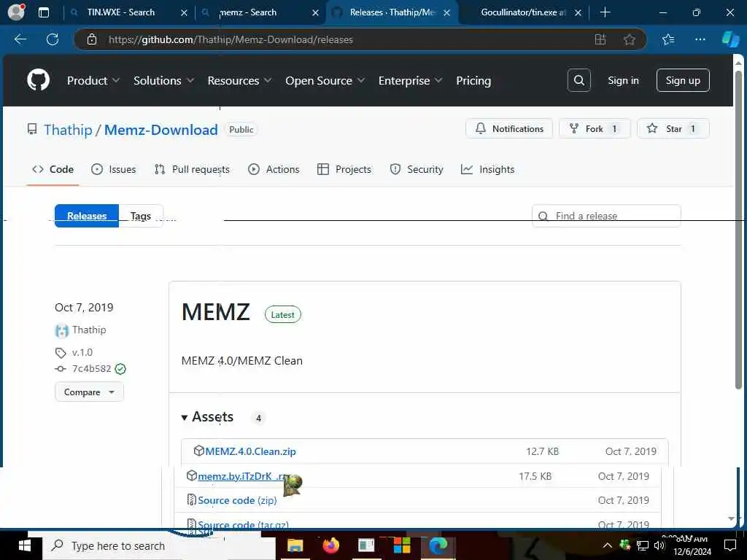
Task: Open the v.1.0 tag link
Action: pos(82,352)
